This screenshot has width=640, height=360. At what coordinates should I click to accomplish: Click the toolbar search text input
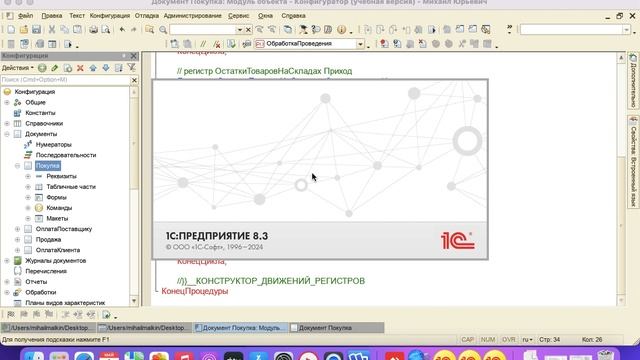202,30
